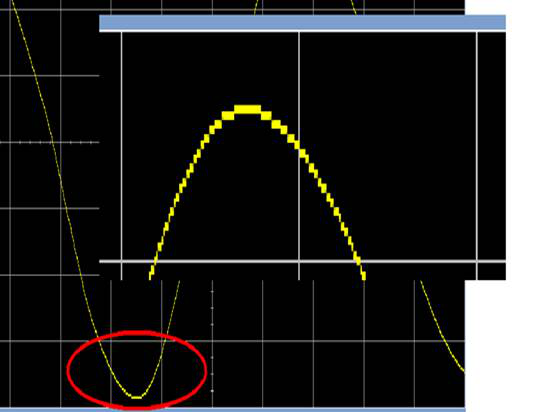Click the blue bar along the bottom edge
533x412 pixels.
pyautogui.click(x=233, y=410)
